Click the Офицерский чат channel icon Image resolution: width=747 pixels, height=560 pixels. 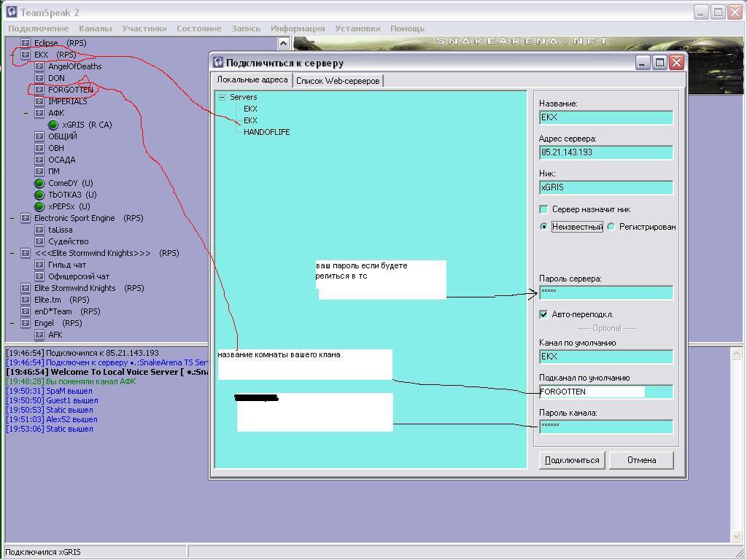39,276
